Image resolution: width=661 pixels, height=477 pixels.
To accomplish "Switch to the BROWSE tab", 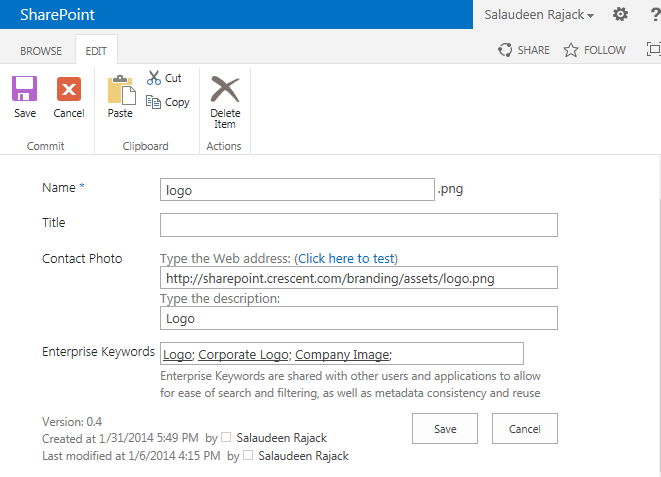I will 41,51.
